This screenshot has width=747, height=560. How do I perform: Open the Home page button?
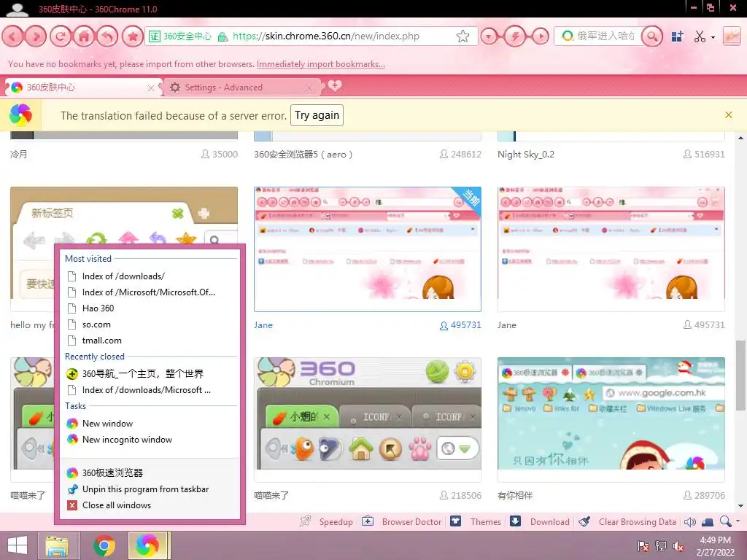click(x=84, y=36)
